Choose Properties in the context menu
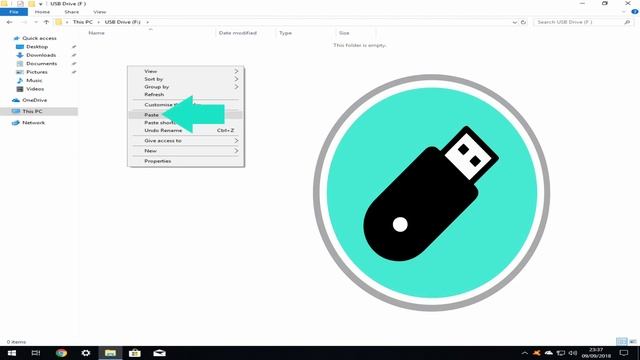 (186, 161)
